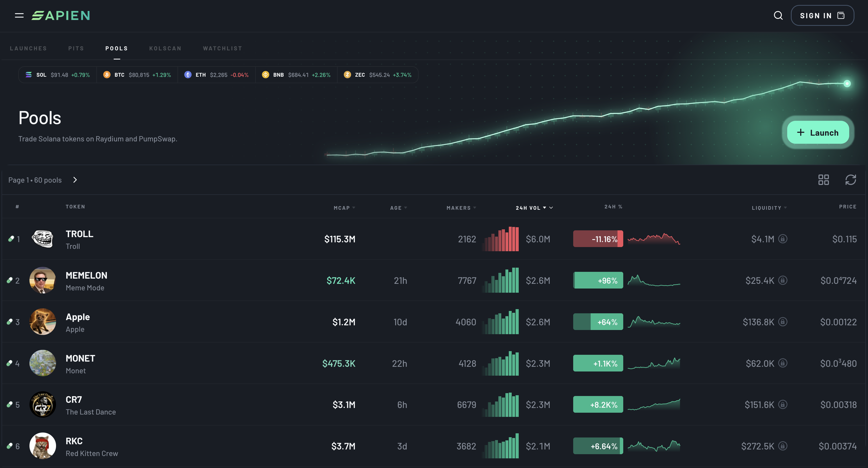The height and width of the screenshot is (468, 868).
Task: Click TROLL -11.16% change bar
Action: click(598, 239)
